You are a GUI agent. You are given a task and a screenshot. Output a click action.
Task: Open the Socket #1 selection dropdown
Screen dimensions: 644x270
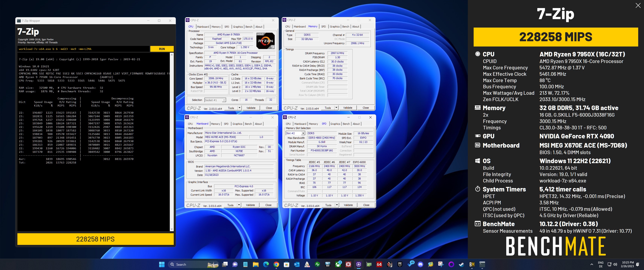pos(215,100)
